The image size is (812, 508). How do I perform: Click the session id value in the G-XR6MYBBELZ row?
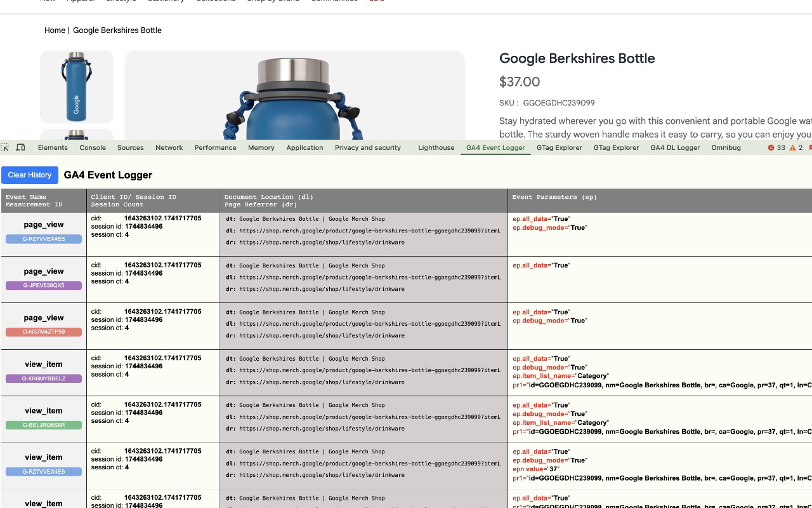[x=143, y=366]
